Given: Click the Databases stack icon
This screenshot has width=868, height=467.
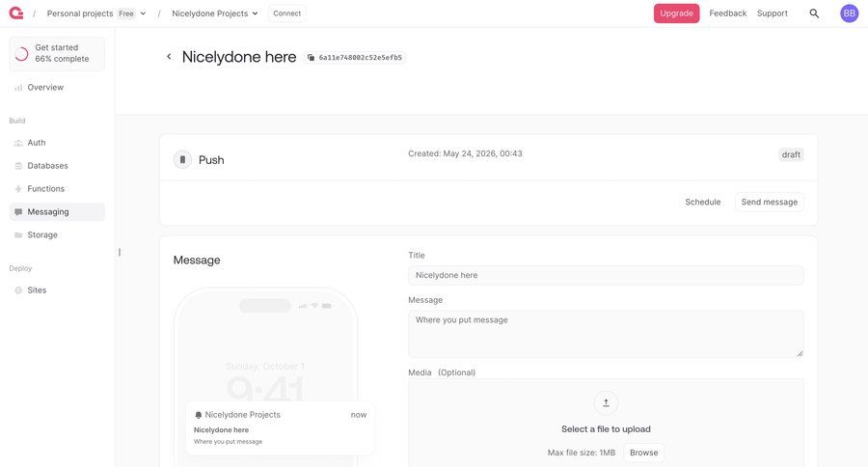Looking at the screenshot, I should [18, 166].
